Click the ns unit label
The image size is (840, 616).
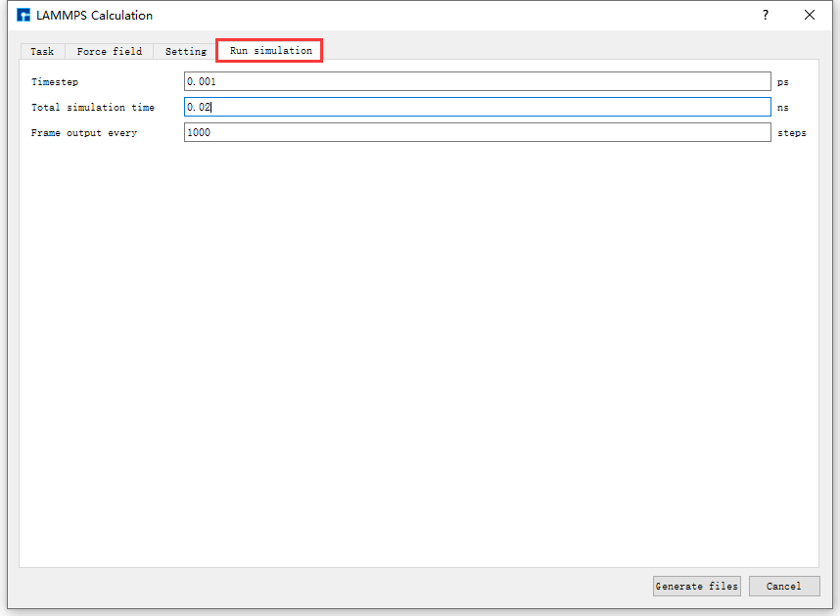(x=782, y=108)
